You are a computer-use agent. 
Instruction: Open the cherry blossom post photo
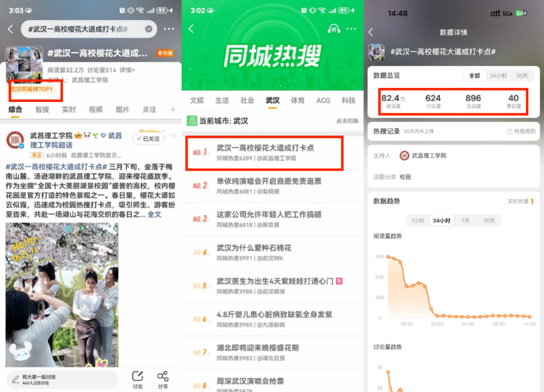(62, 295)
